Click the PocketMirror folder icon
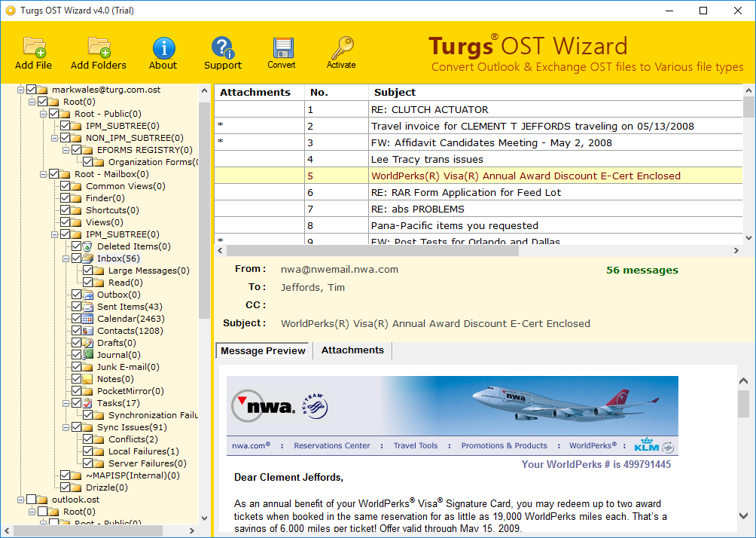The height and width of the screenshot is (538, 756). tap(88, 391)
